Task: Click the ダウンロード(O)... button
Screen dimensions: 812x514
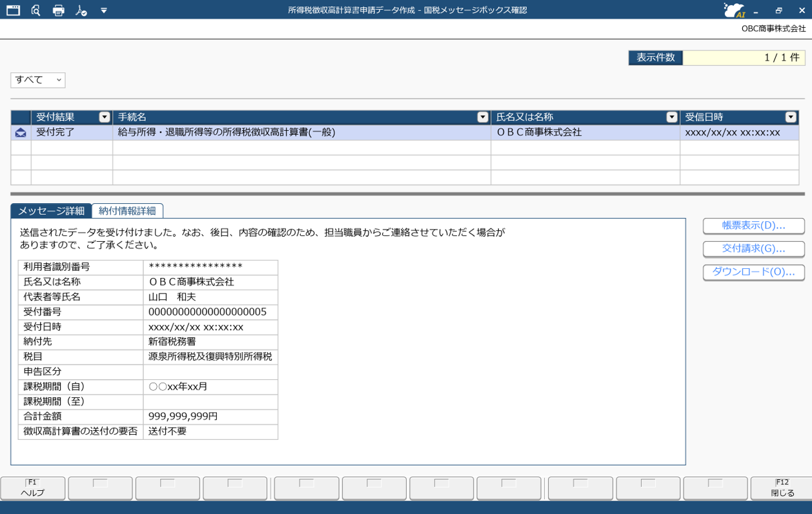Action: pyautogui.click(x=753, y=272)
